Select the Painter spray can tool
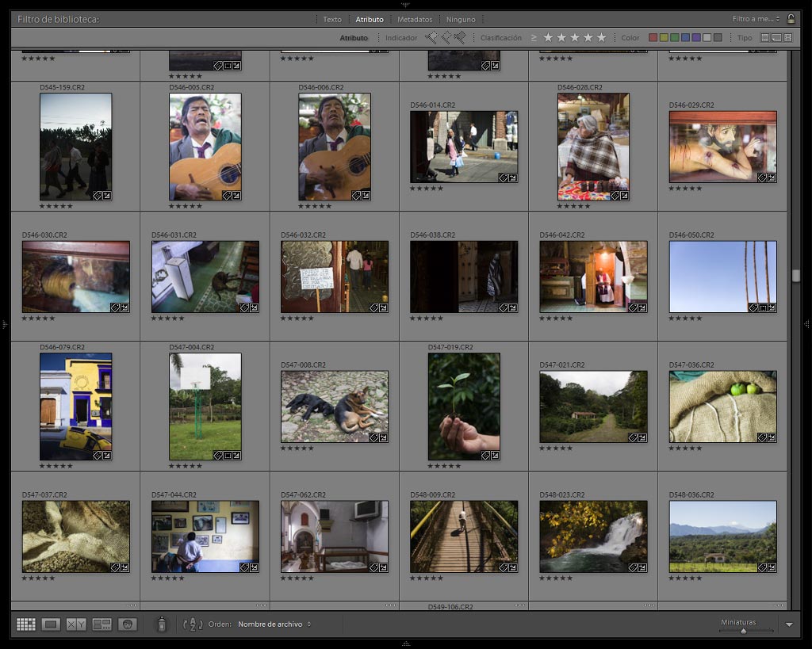 162,624
